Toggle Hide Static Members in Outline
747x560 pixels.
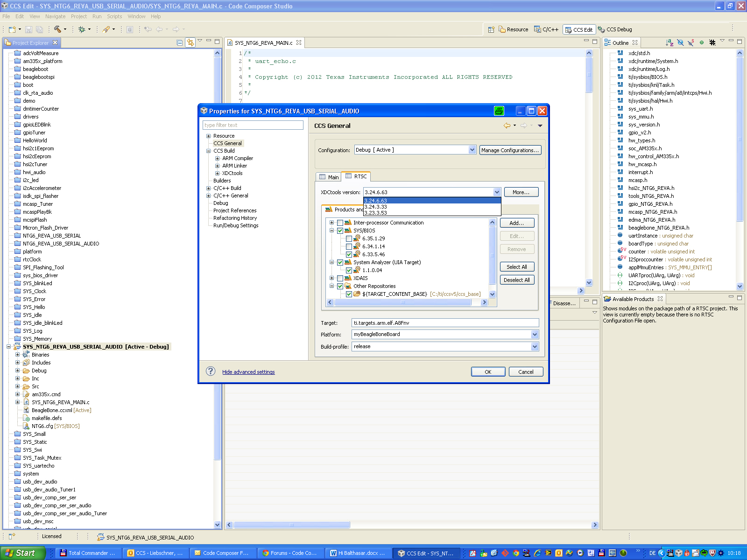(691, 42)
